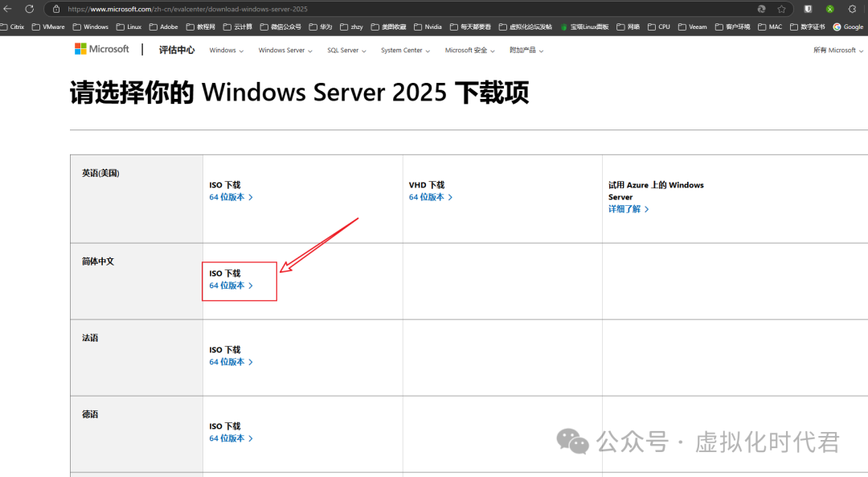Open the Adobe bookmark folder

click(x=164, y=27)
